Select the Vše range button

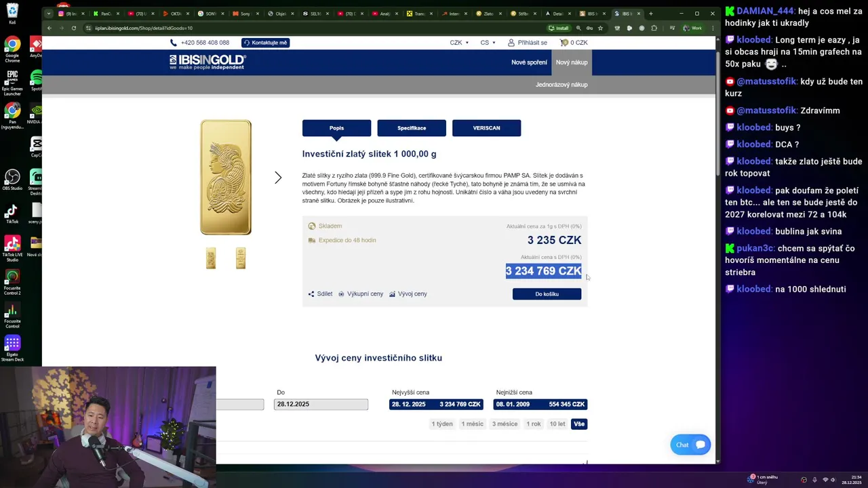click(579, 424)
